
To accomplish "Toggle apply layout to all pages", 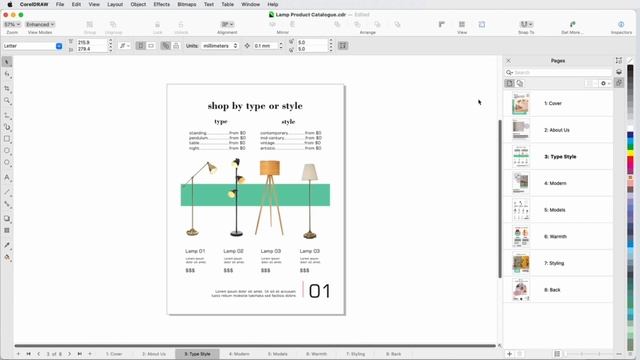I will pyautogui.click(x=165, y=46).
